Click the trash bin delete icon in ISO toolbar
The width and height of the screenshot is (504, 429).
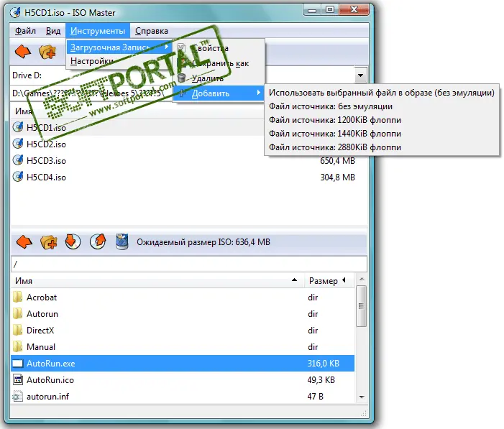click(x=122, y=241)
